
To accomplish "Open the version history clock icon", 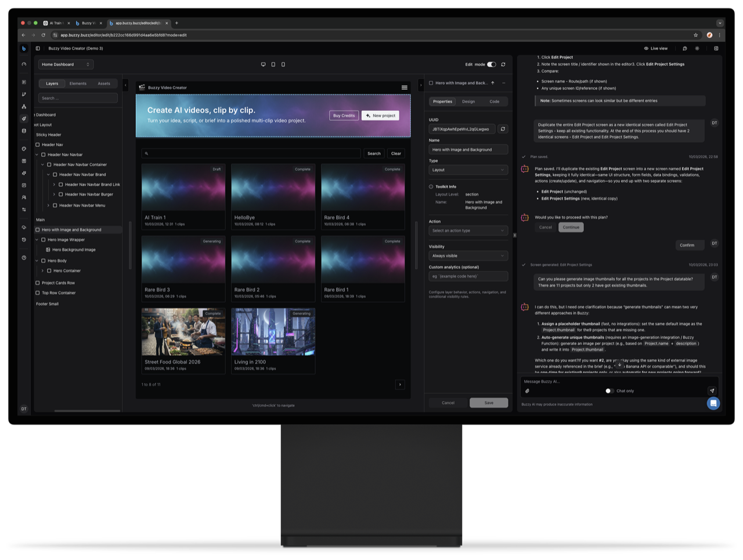I will pos(24,240).
